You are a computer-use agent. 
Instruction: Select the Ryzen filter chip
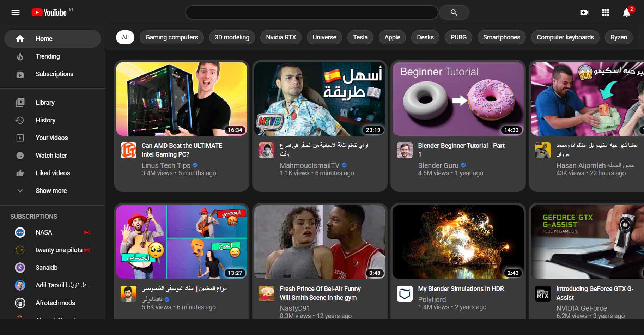619,37
